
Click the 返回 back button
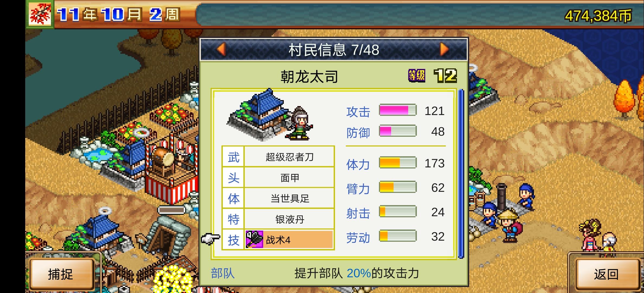coord(606,274)
